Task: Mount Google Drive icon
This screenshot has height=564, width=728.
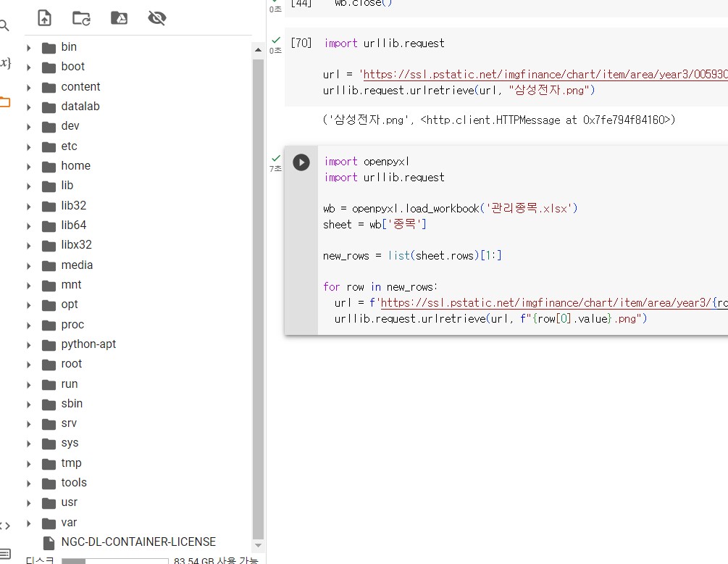Action: (120, 18)
